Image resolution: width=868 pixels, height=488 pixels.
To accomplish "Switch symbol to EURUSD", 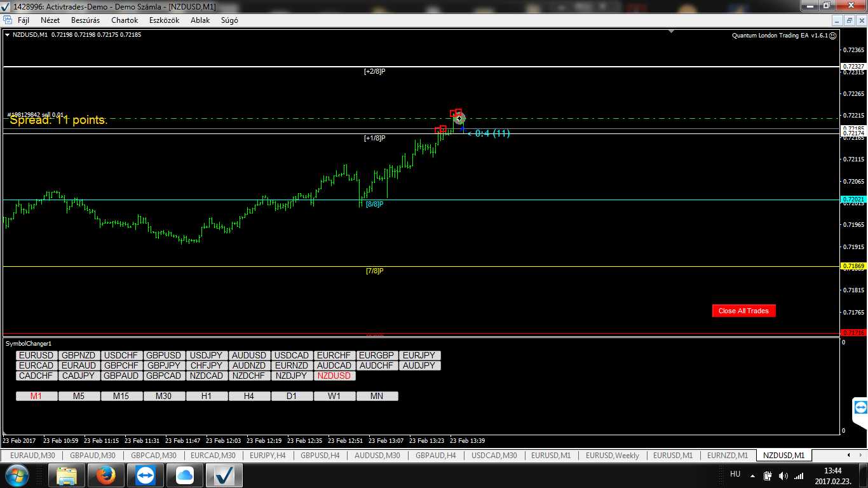I will [36, 355].
